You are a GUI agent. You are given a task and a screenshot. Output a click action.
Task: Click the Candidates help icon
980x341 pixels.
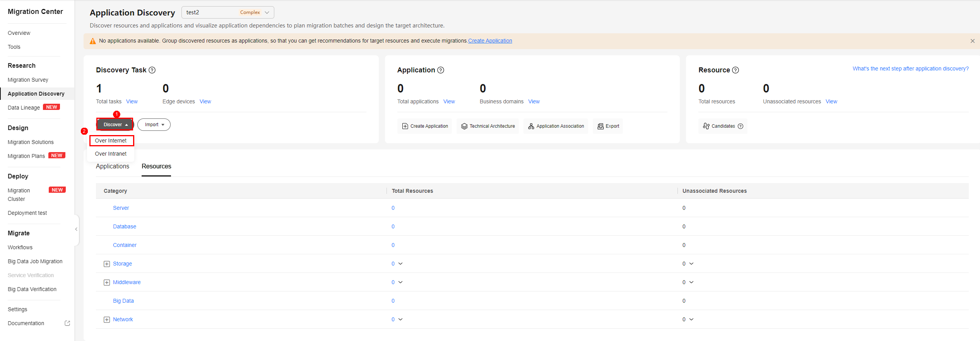[741, 126]
